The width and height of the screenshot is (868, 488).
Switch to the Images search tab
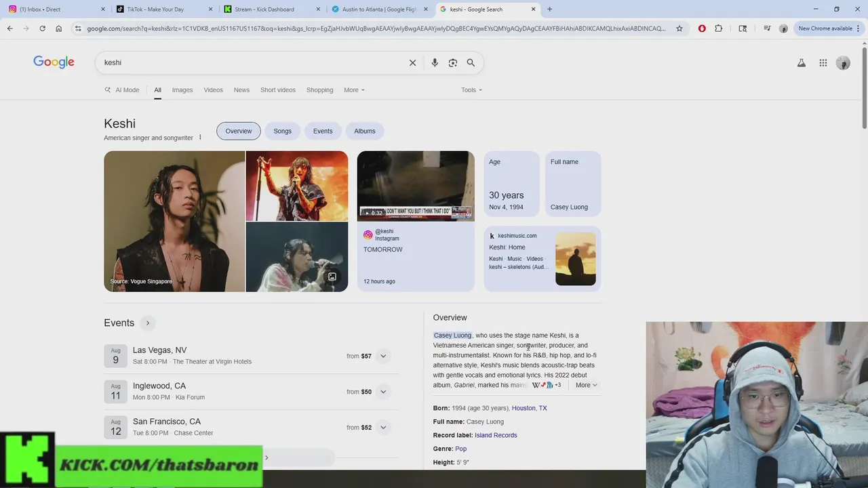pyautogui.click(x=182, y=89)
